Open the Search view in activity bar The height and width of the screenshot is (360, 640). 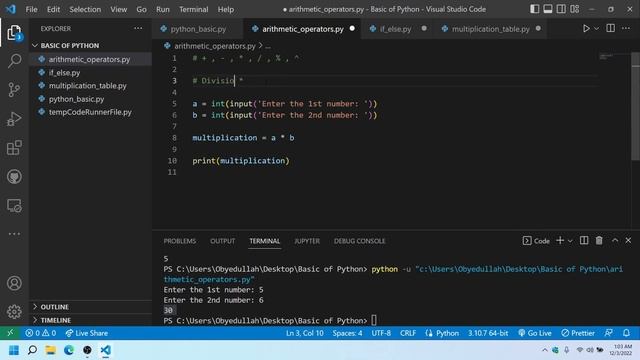tap(14, 61)
